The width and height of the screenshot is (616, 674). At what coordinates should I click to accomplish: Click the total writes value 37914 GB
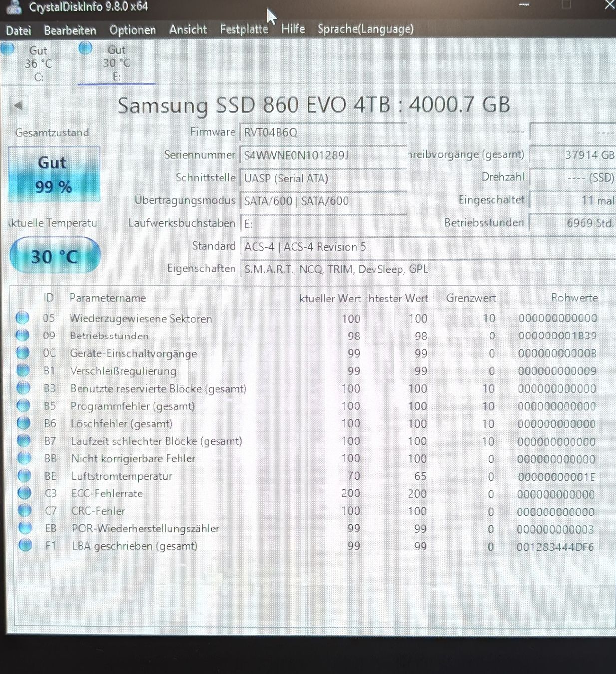click(x=573, y=155)
